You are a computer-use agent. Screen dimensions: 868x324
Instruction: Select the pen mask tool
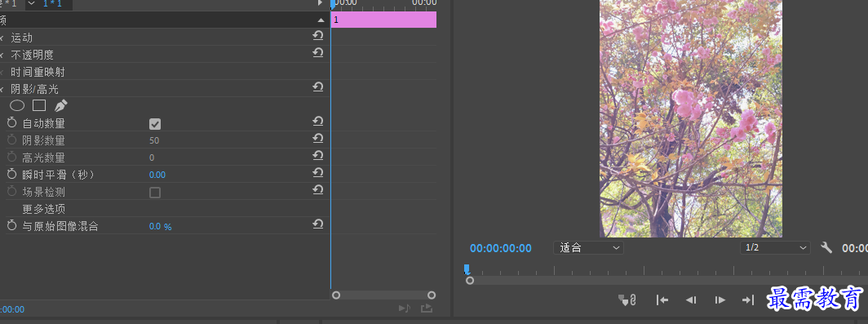pyautogui.click(x=60, y=105)
